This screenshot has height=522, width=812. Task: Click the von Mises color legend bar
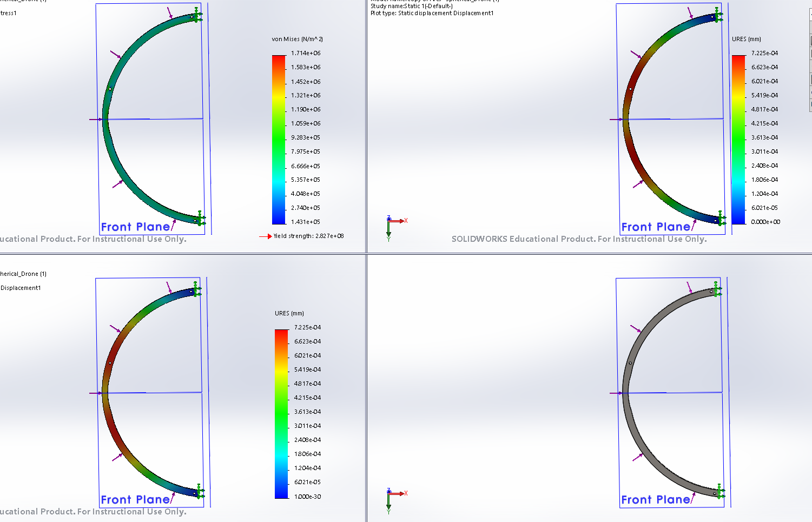point(279,139)
